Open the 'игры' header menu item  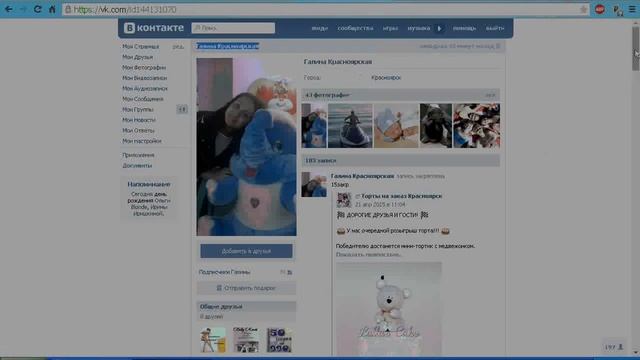pyautogui.click(x=390, y=28)
